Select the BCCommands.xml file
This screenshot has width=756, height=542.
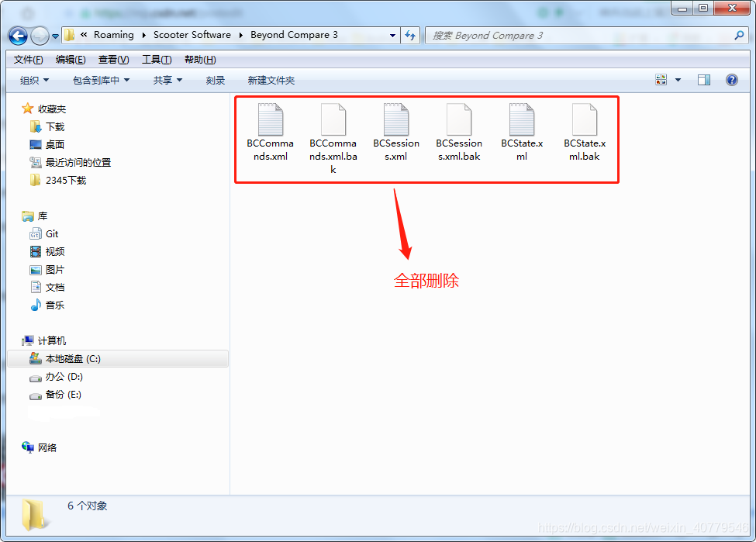(x=270, y=132)
